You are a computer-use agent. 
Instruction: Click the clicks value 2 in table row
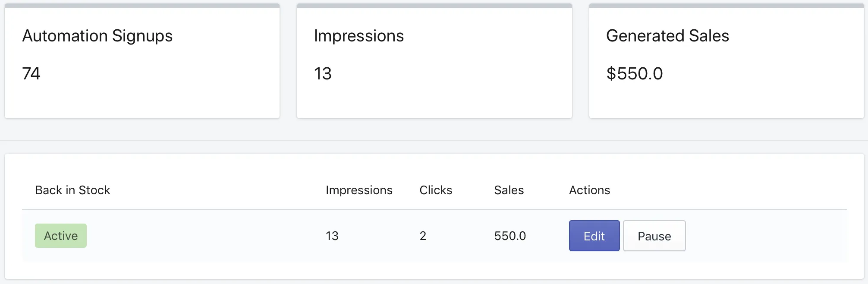click(x=423, y=236)
